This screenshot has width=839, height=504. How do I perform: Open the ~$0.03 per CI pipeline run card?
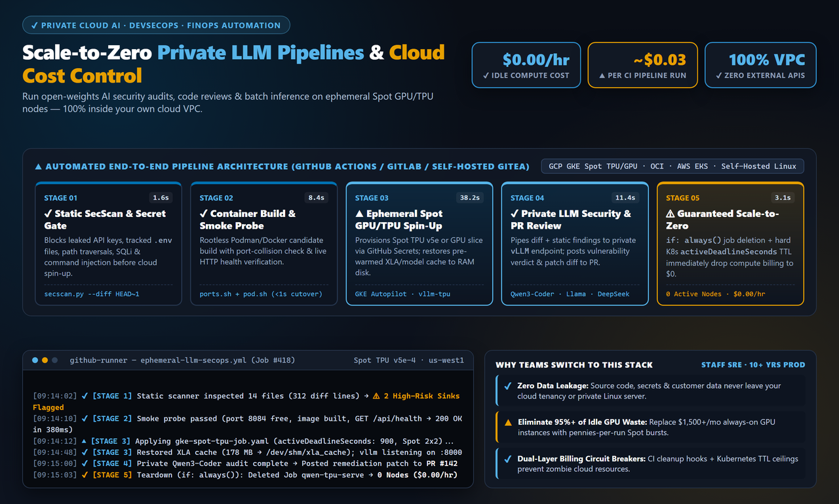644,66
